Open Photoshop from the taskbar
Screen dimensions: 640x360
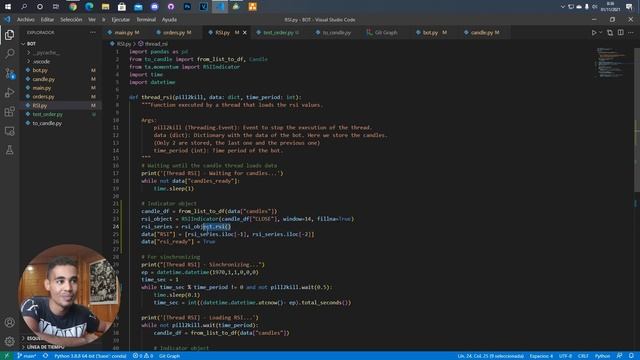pos(187,7)
